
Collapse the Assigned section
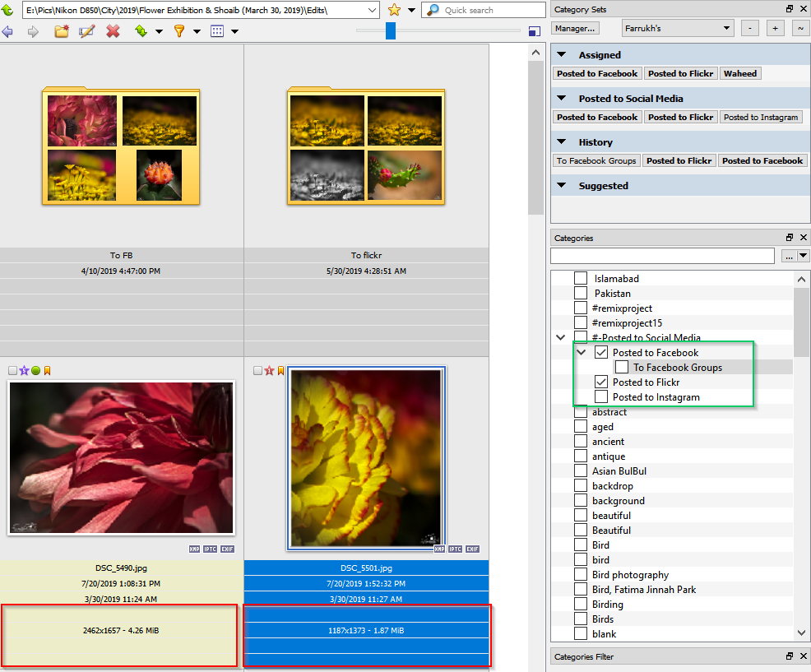pos(563,55)
